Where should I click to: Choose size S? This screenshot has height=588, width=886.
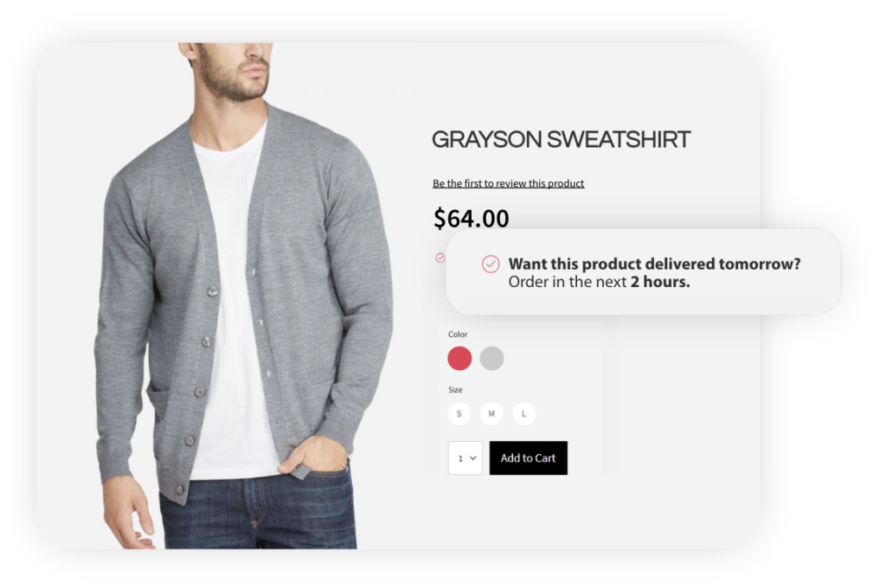click(x=459, y=413)
